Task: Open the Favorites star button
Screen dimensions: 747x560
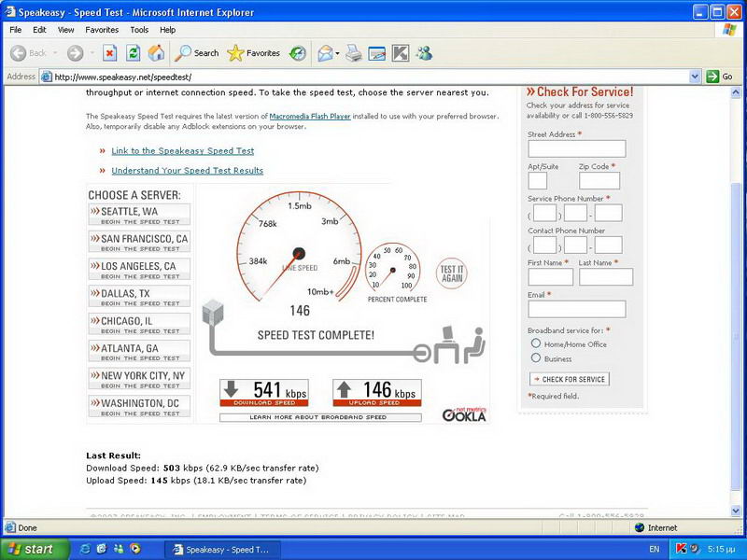Action: coord(253,53)
